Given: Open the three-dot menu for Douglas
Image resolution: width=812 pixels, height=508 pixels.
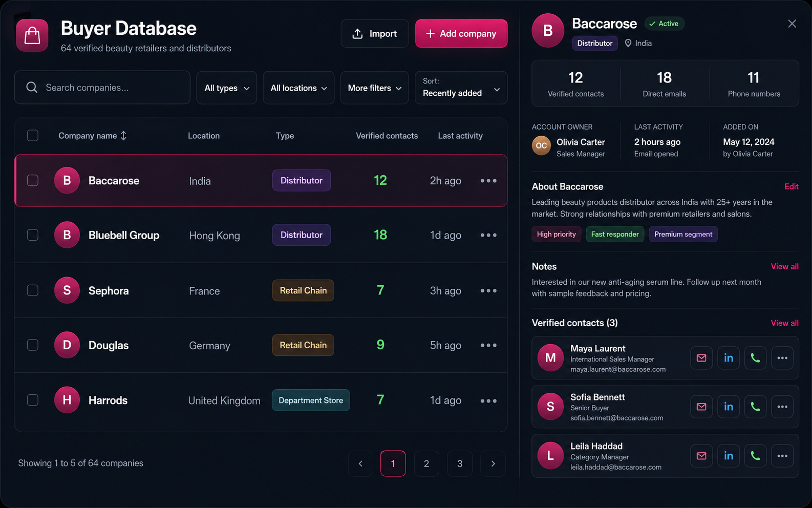Looking at the screenshot, I should pyautogui.click(x=488, y=345).
